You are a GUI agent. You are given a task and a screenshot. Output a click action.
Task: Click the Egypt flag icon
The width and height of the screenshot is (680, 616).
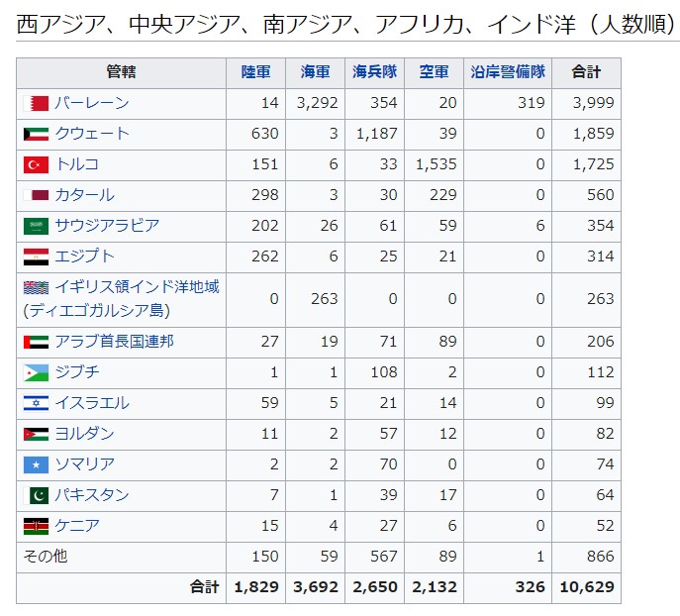point(36,257)
